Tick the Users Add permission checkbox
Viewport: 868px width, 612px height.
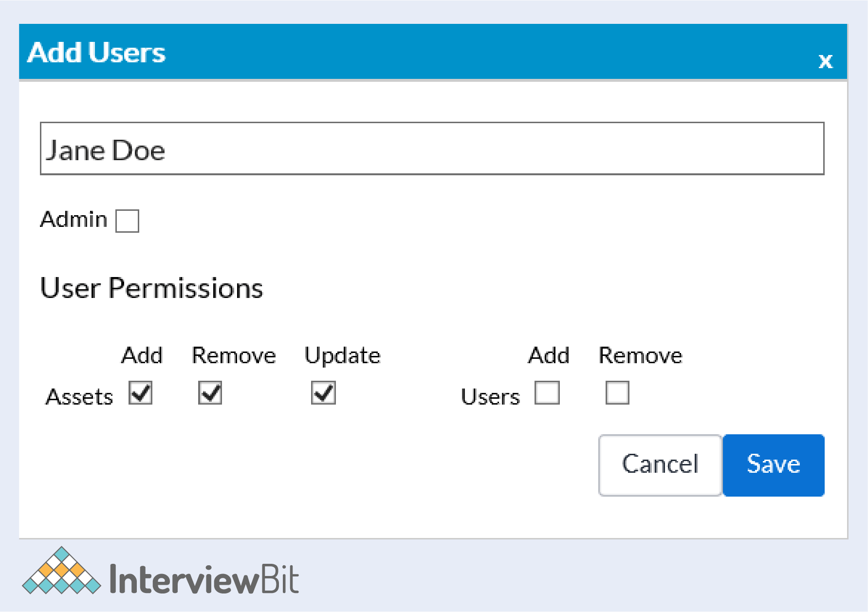[x=547, y=393]
